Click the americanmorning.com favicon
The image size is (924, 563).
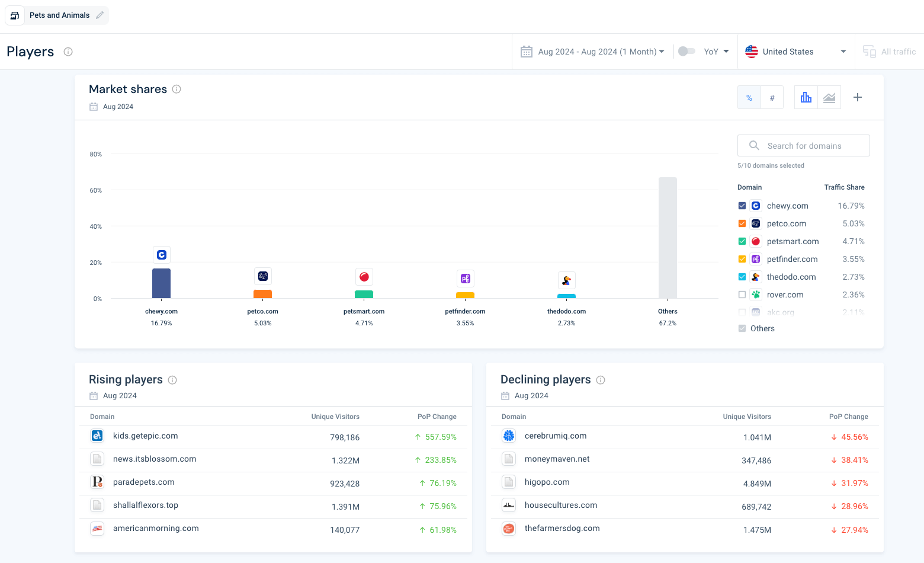(97, 528)
